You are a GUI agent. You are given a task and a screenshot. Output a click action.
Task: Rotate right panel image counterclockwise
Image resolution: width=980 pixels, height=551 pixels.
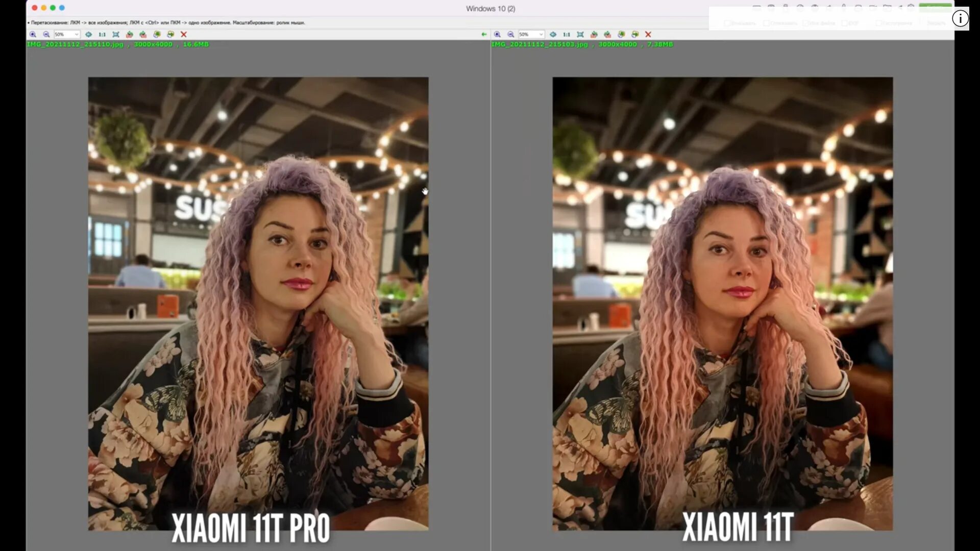(594, 34)
